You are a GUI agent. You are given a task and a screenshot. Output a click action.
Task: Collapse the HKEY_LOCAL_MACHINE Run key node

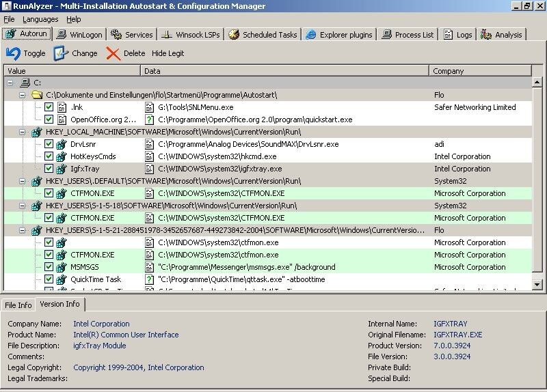click(23, 132)
